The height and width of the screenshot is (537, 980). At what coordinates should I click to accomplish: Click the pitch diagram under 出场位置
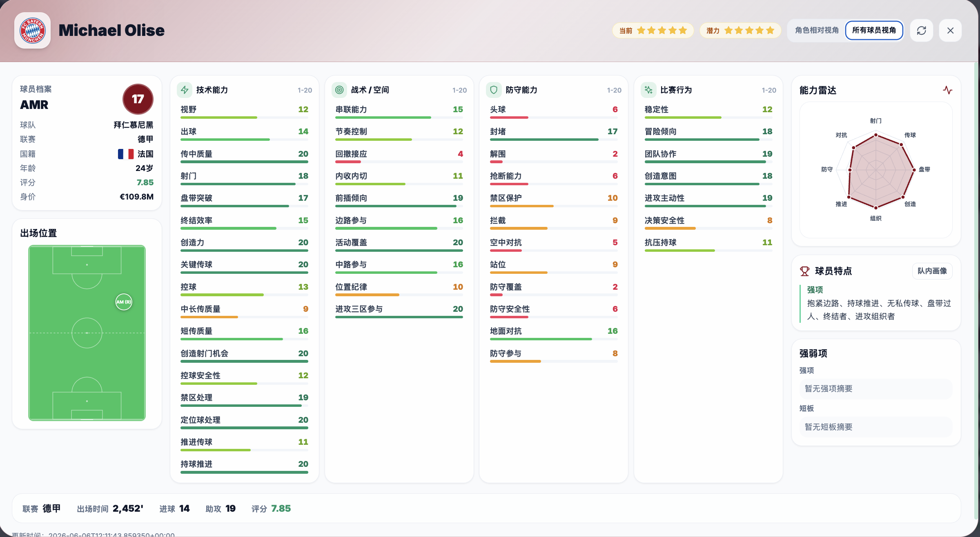[x=87, y=333]
